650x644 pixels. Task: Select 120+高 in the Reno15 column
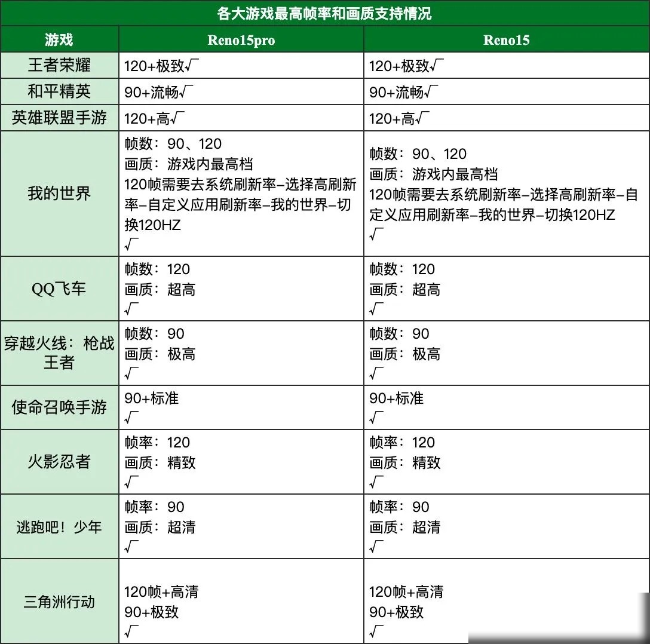(x=392, y=118)
